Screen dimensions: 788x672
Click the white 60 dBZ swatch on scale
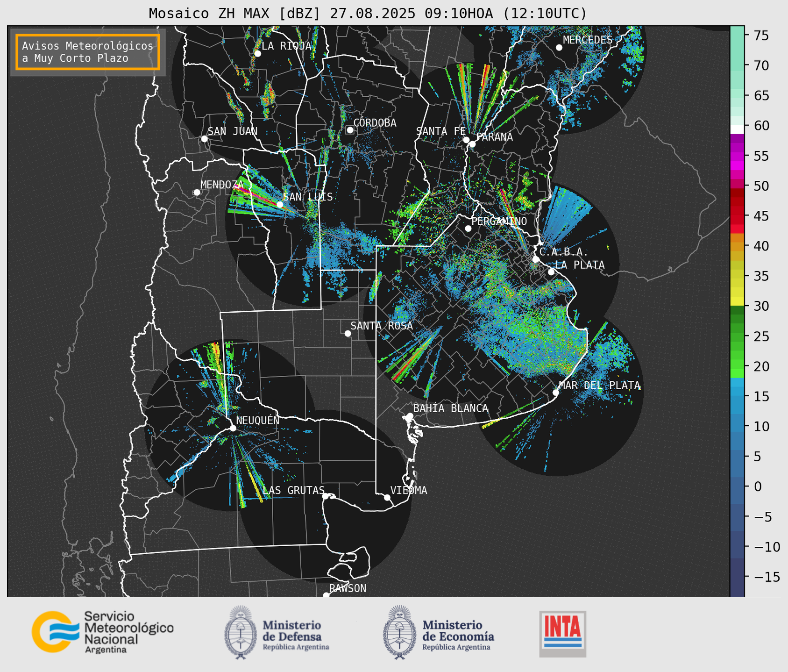click(x=737, y=129)
